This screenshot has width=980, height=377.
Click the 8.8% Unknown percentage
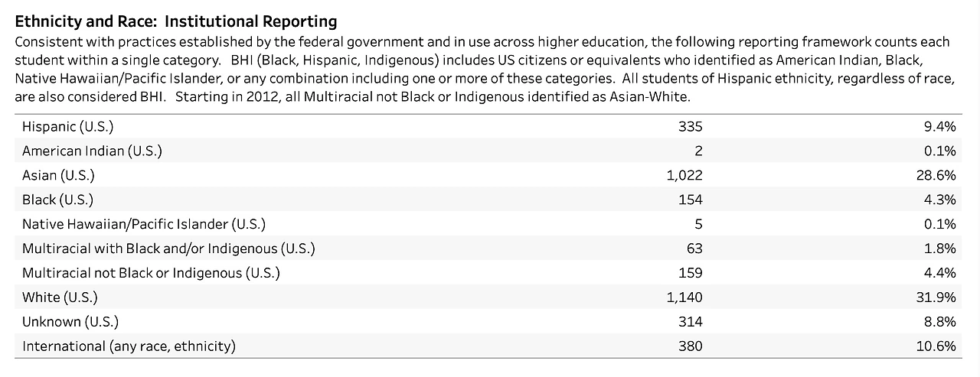tap(942, 322)
